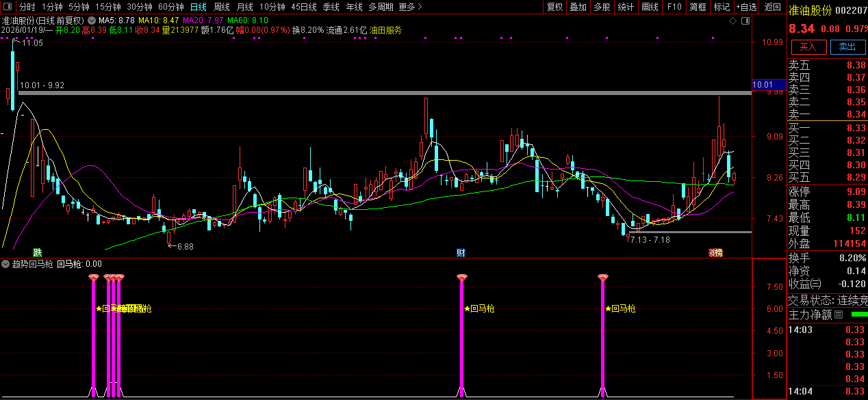This screenshot has height=400, width=868.
Task: Click the middle 回马枪 star label
Action: pos(478,308)
